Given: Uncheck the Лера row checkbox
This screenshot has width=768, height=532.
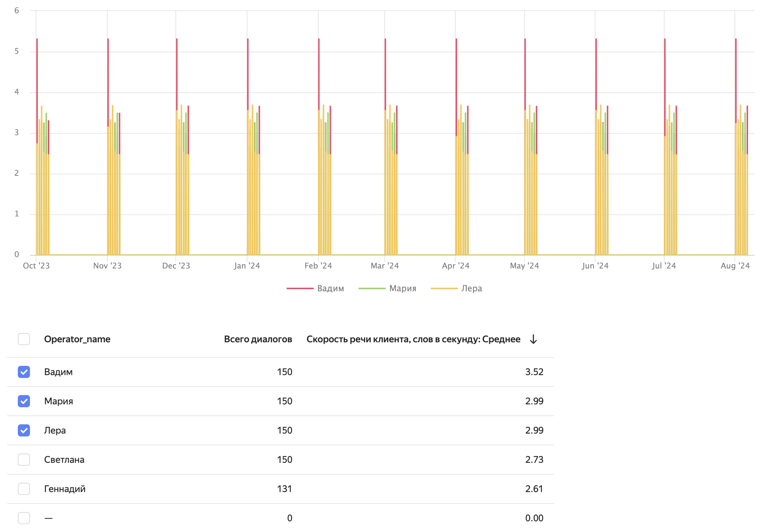Looking at the screenshot, I should (x=24, y=430).
